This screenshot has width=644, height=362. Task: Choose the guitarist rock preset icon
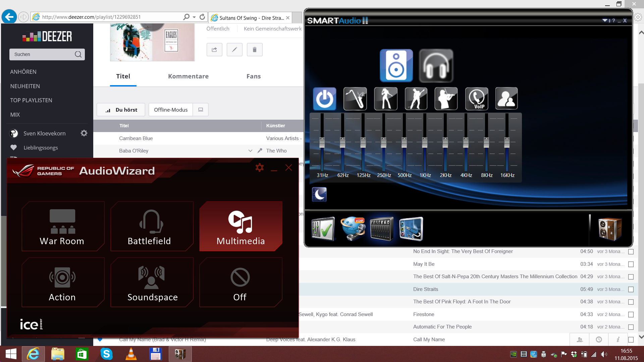tap(416, 99)
